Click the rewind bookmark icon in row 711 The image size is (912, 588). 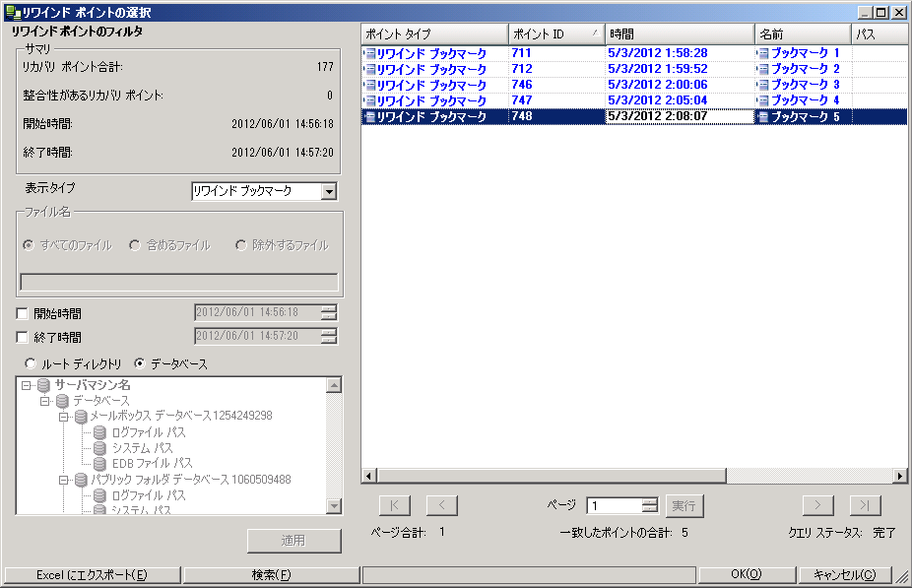coord(370,53)
